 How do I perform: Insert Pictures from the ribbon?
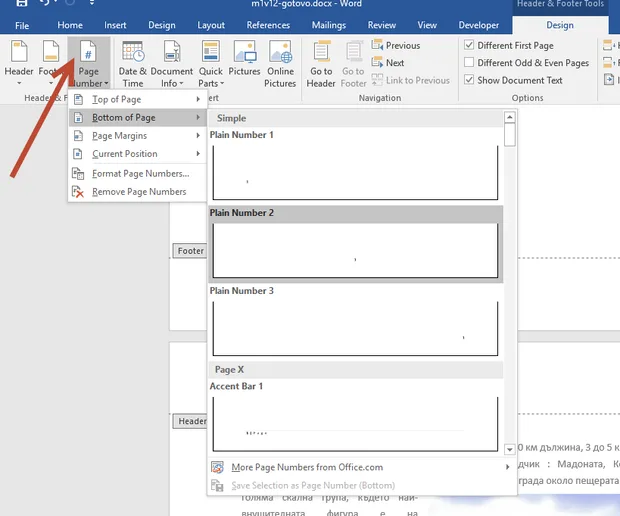point(244,58)
